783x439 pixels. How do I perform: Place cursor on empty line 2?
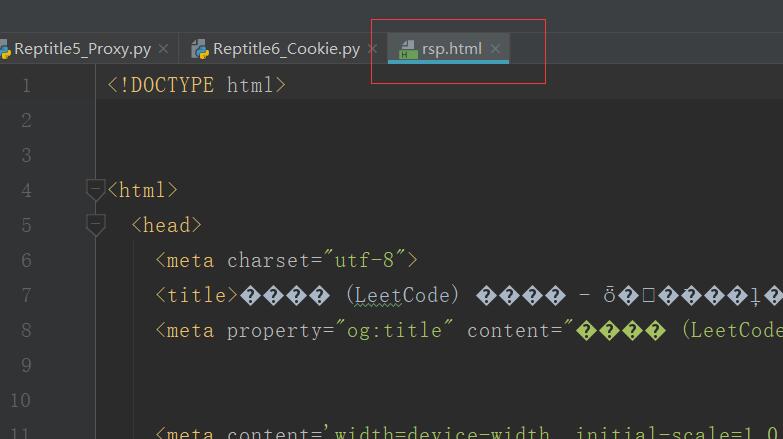click(300, 120)
